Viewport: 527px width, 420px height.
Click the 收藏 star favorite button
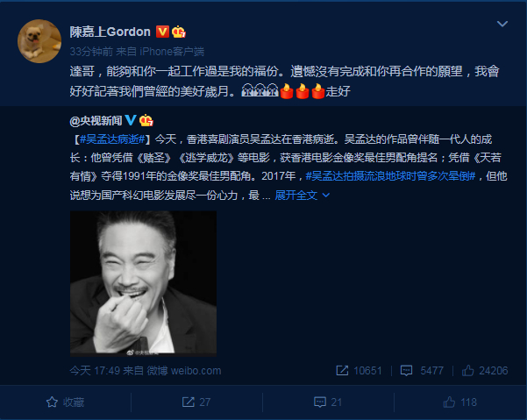point(65,402)
